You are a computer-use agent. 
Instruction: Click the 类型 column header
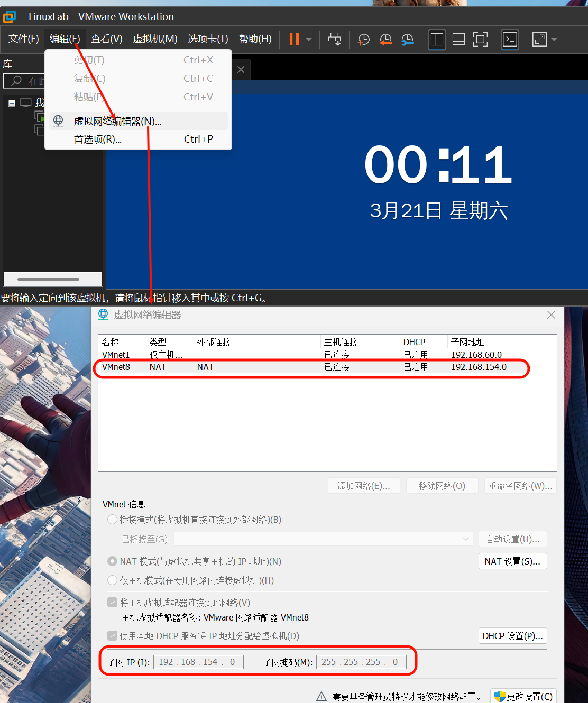click(170, 342)
